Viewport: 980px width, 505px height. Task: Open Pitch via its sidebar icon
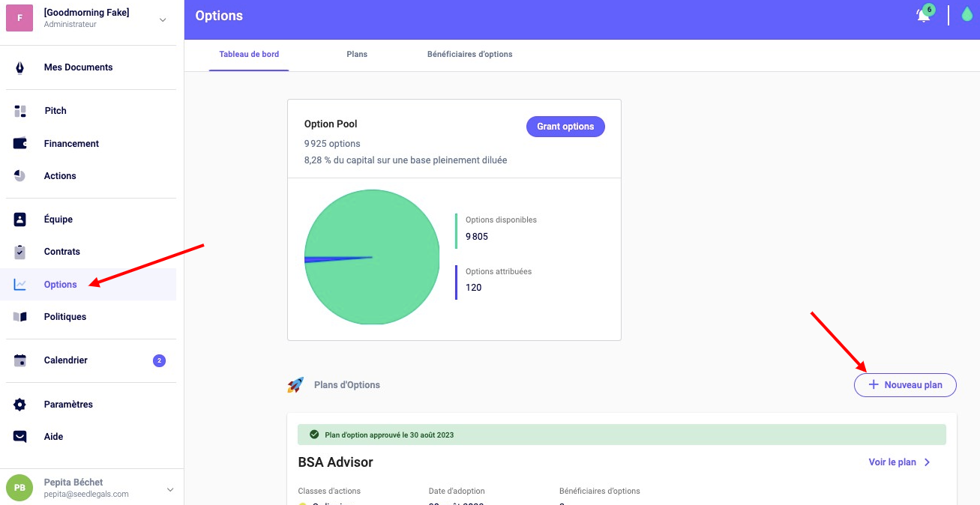click(x=19, y=111)
